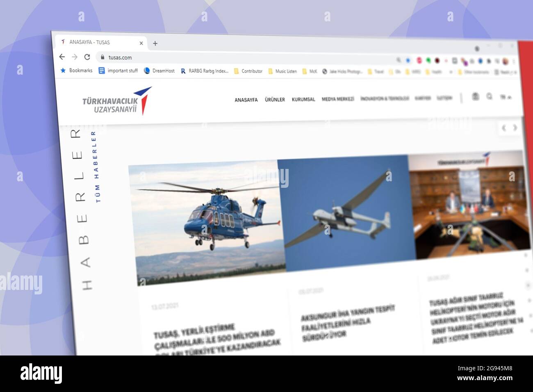Open the DreamHost bookmark
This screenshot has height=392, width=533.
click(159, 71)
